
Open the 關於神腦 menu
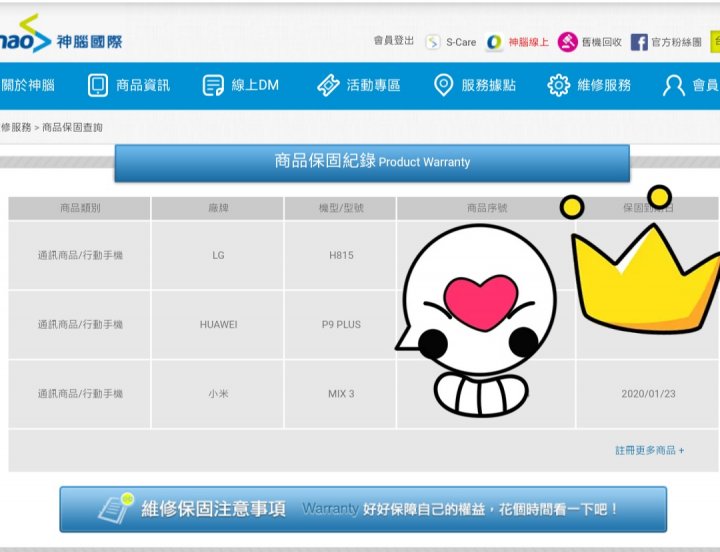[x=28, y=85]
